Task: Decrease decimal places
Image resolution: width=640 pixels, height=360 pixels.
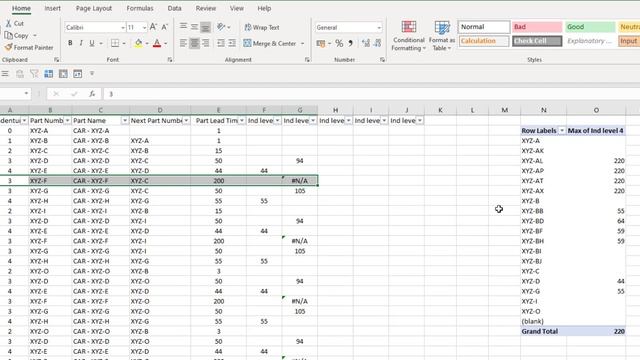Action: pos(378,43)
